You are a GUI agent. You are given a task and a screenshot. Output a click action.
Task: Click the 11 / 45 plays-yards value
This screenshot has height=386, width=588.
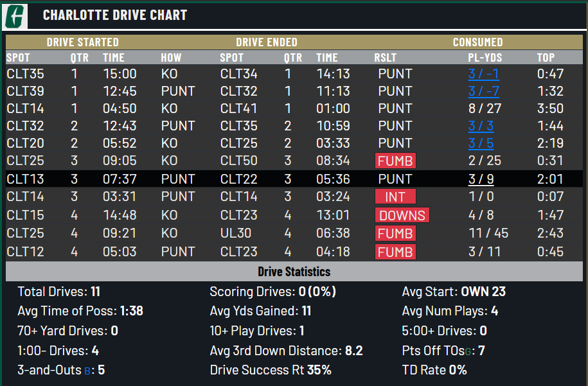pos(488,233)
